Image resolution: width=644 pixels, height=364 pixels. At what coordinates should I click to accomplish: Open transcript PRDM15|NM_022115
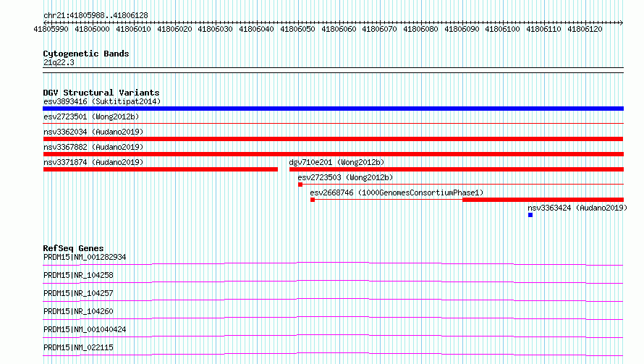78,347
